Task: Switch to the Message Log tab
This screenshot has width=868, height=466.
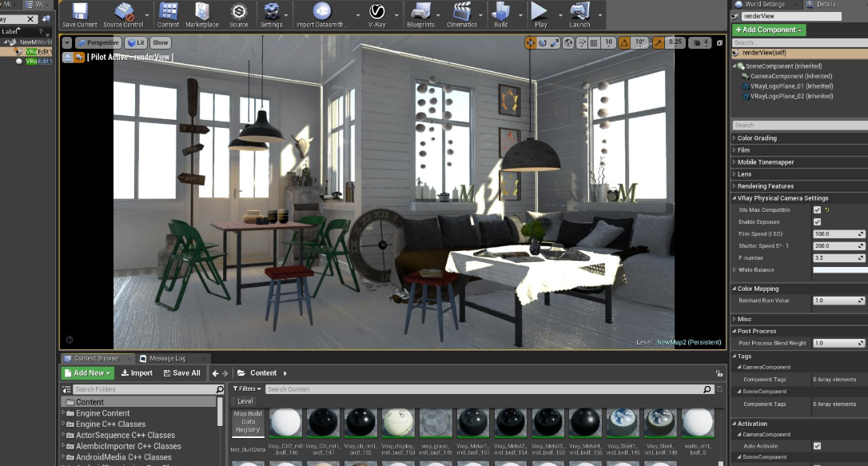Action: point(167,358)
